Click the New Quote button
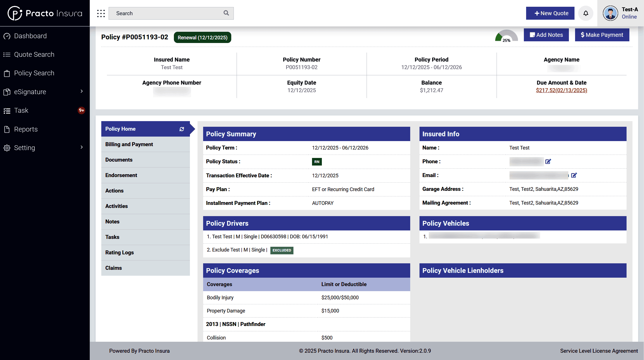The width and height of the screenshot is (644, 360). point(550,13)
